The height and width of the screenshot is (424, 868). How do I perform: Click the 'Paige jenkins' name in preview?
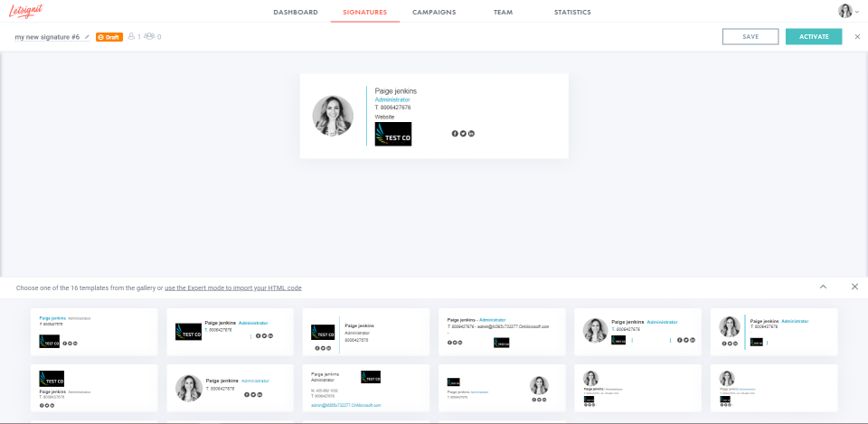tap(396, 91)
